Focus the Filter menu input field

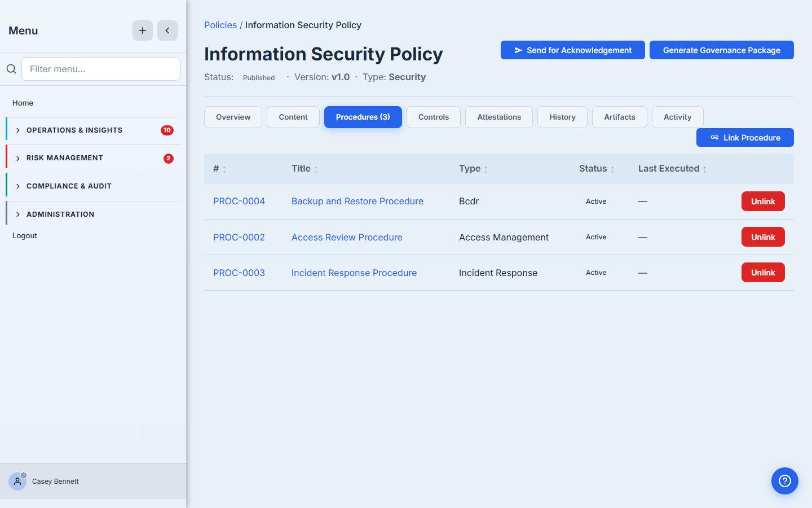(101, 69)
